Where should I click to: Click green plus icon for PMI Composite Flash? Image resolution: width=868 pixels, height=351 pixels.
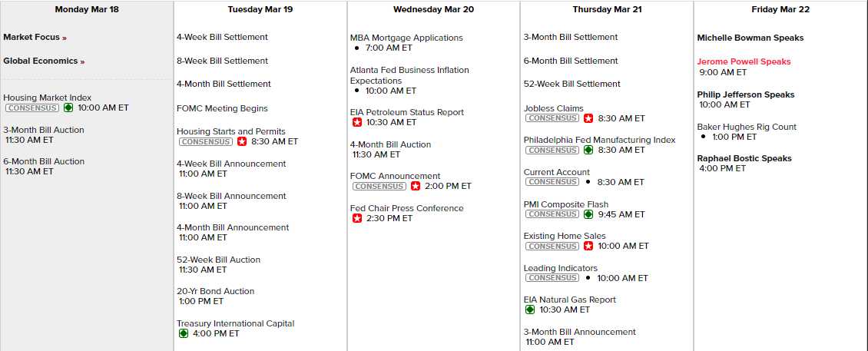pos(588,215)
